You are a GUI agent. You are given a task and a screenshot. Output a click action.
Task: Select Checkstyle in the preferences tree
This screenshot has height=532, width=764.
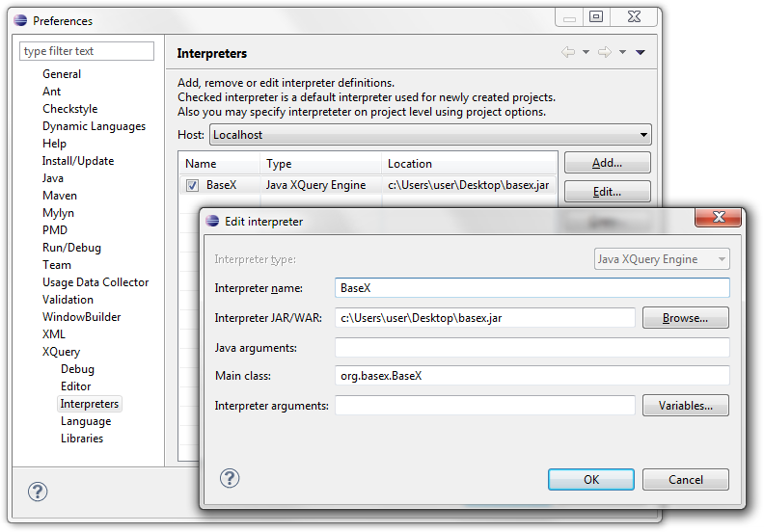tap(69, 109)
